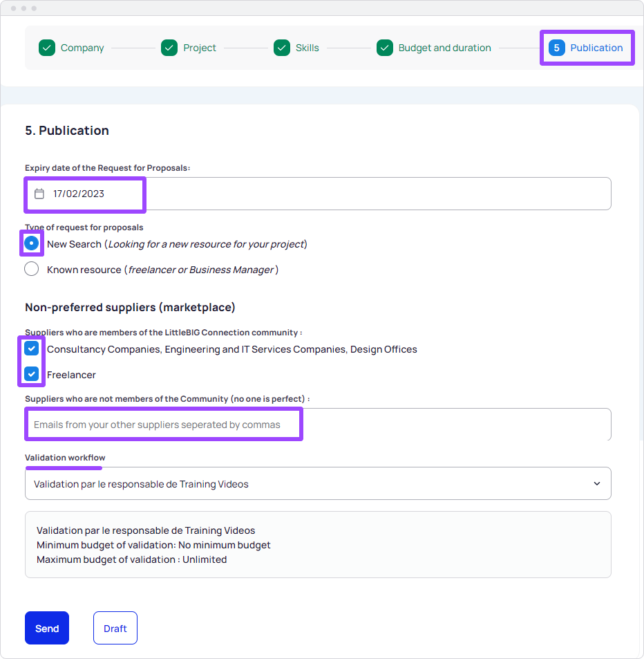644x659 pixels.
Task: Open the Budget and duration step
Action: pos(444,48)
